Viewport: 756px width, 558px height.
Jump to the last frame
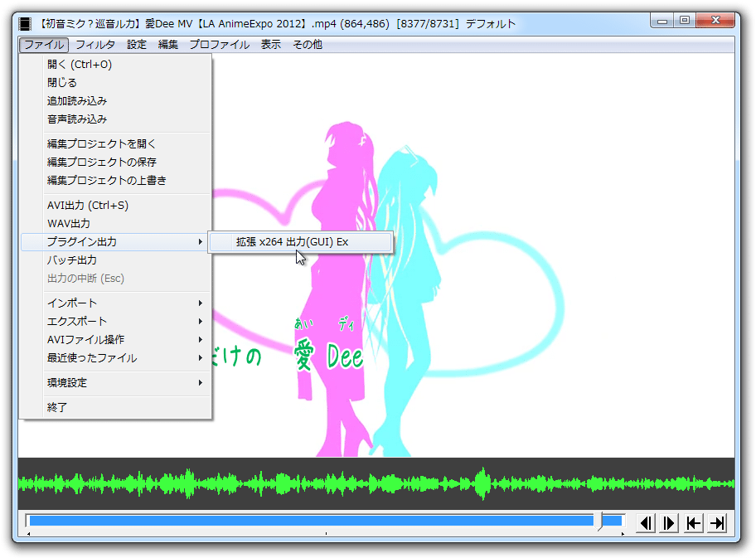(717, 523)
